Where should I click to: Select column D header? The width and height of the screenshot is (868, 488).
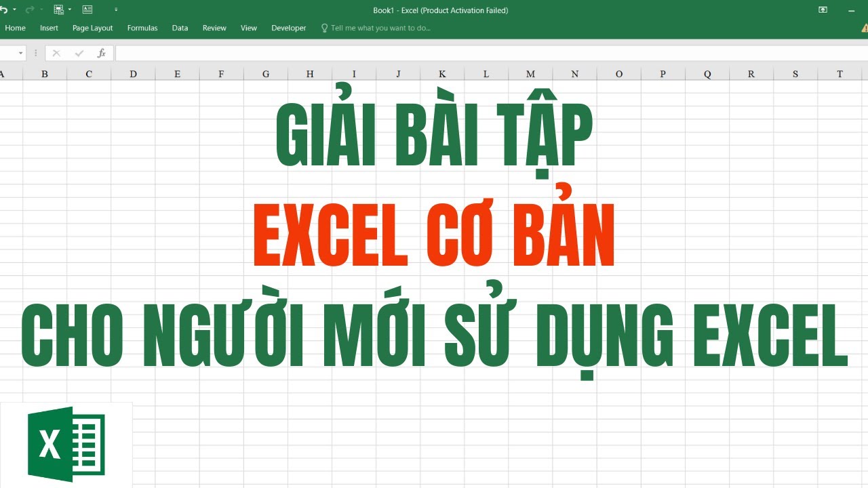(x=133, y=74)
